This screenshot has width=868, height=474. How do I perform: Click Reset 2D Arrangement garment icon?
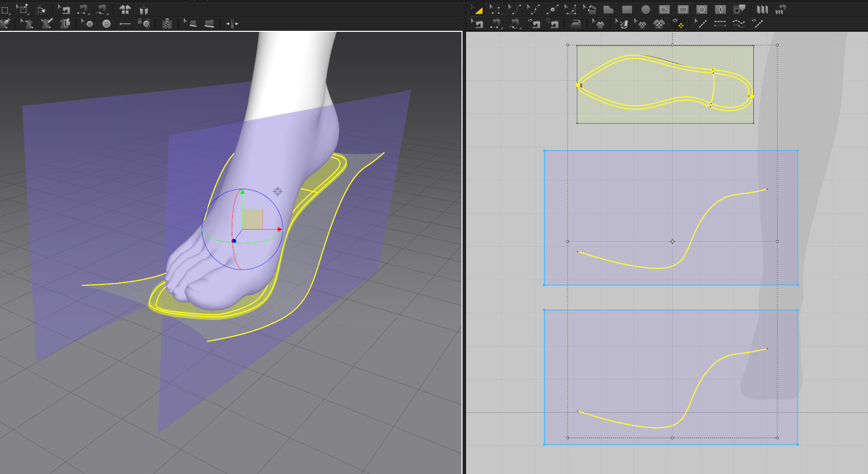pyautogui.click(x=125, y=10)
